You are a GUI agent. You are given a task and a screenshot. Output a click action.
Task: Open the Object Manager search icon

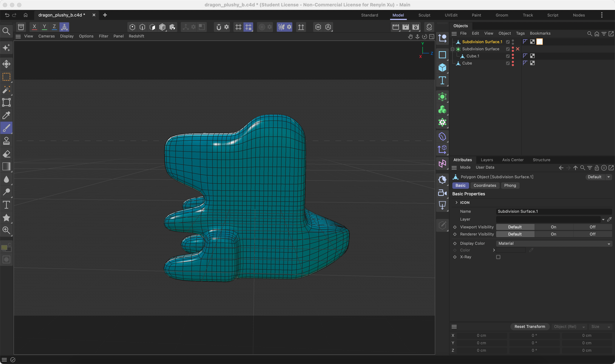(x=590, y=34)
